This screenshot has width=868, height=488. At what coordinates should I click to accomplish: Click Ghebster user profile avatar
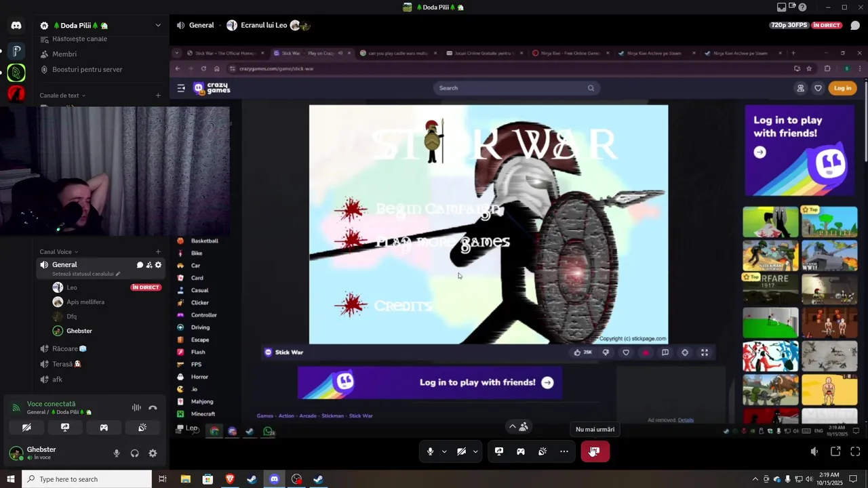click(x=16, y=453)
